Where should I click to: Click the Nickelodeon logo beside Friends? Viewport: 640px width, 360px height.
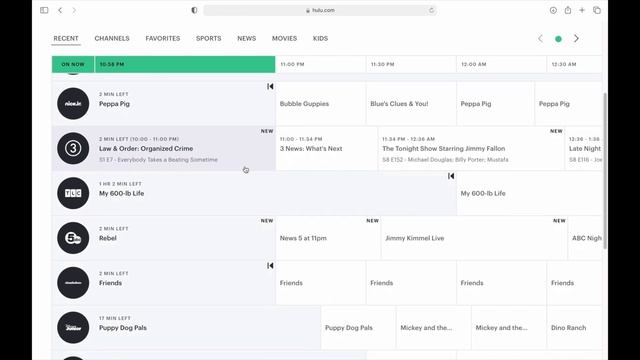tap(73, 283)
